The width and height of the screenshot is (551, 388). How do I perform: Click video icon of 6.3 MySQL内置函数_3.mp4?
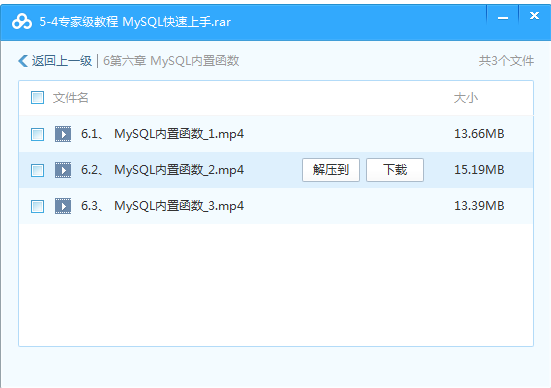coord(63,206)
